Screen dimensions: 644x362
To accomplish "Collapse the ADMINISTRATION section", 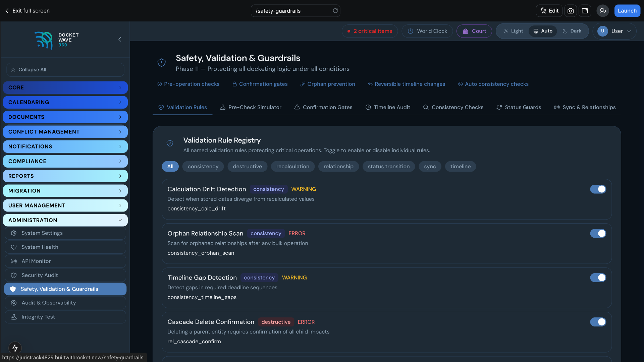I will pos(65,220).
